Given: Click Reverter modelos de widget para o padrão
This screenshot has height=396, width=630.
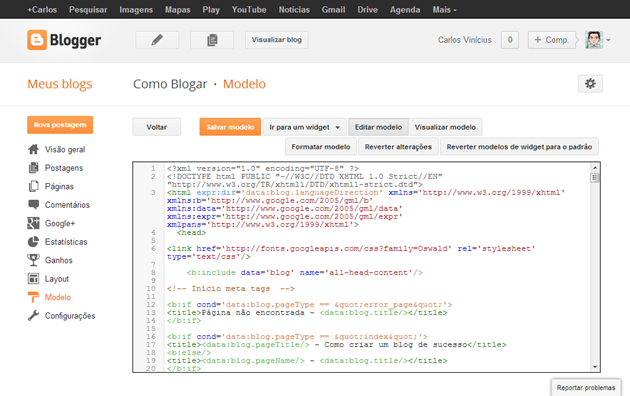Looking at the screenshot, I should 519,147.
